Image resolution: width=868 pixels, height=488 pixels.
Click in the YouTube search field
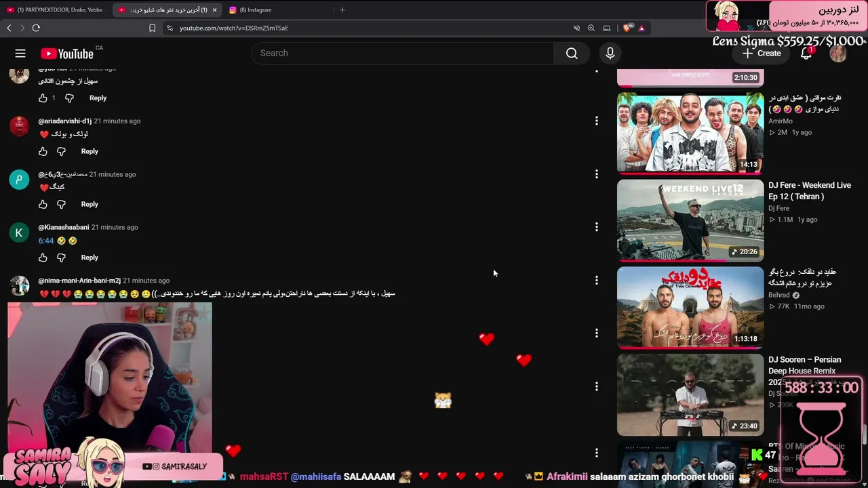click(x=403, y=54)
